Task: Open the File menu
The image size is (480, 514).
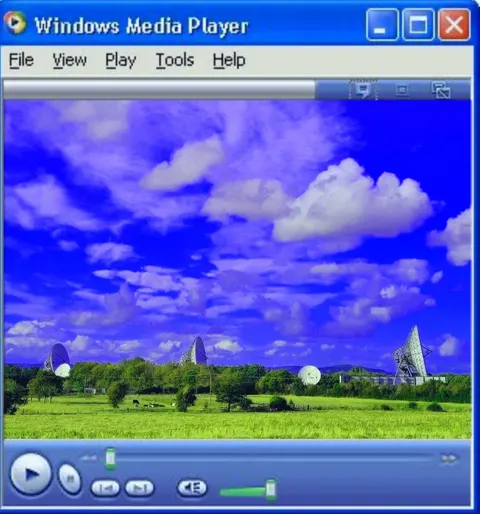Action: tap(21, 60)
